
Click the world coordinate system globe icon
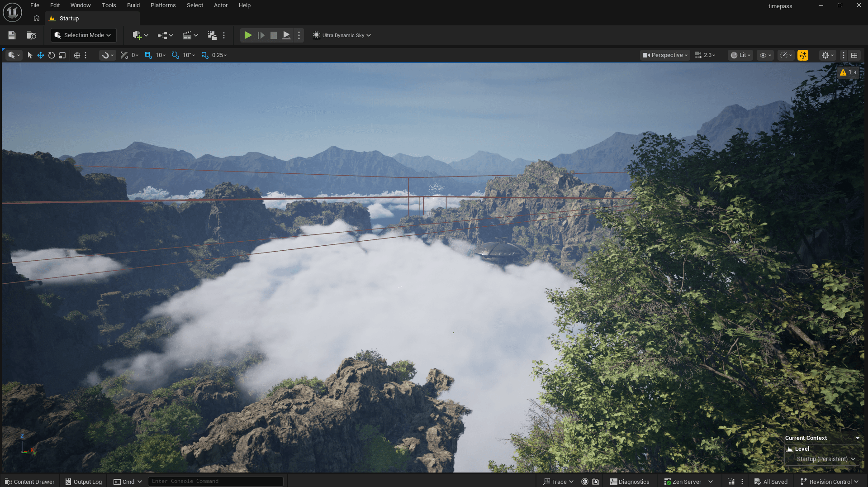pyautogui.click(x=77, y=55)
